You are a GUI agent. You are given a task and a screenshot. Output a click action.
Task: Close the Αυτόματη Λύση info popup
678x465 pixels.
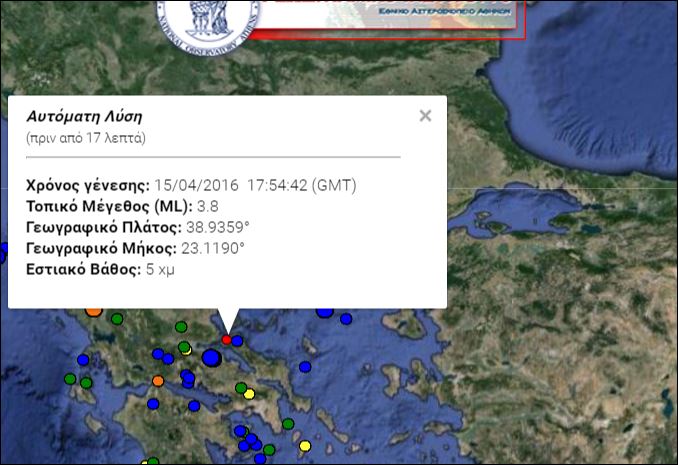click(425, 115)
